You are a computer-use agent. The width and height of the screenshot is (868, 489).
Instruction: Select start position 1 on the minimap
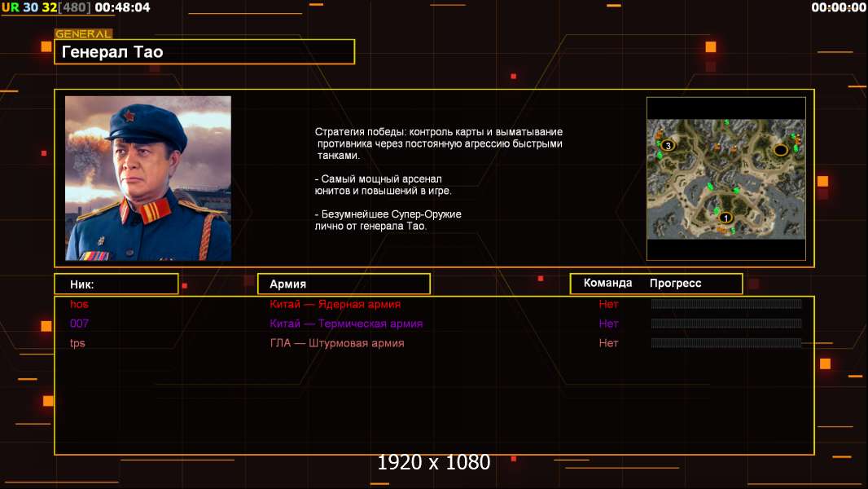tap(726, 218)
